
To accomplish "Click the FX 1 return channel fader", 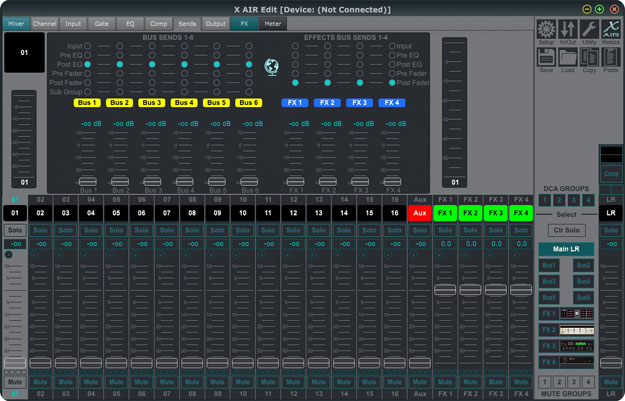I will [x=445, y=290].
